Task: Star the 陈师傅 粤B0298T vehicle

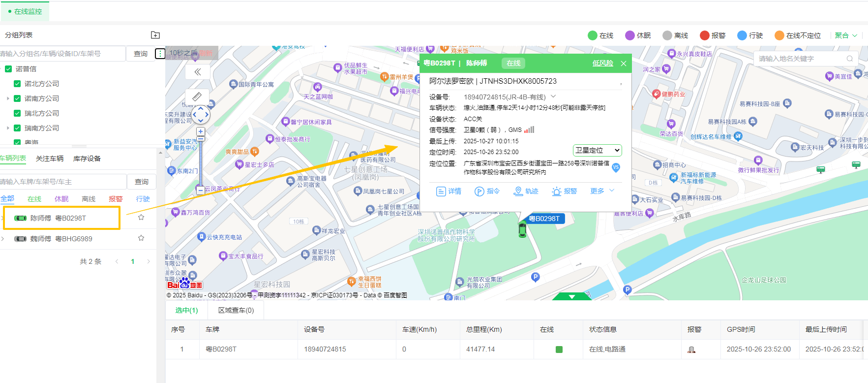Action: click(141, 218)
